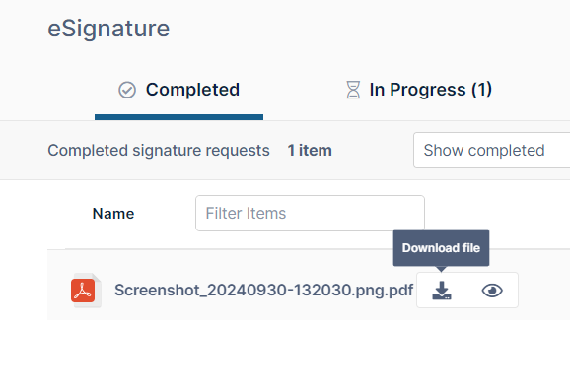Download the Screenshot_20240930-132030.png.pdf file
570x392 pixels.
click(x=442, y=291)
